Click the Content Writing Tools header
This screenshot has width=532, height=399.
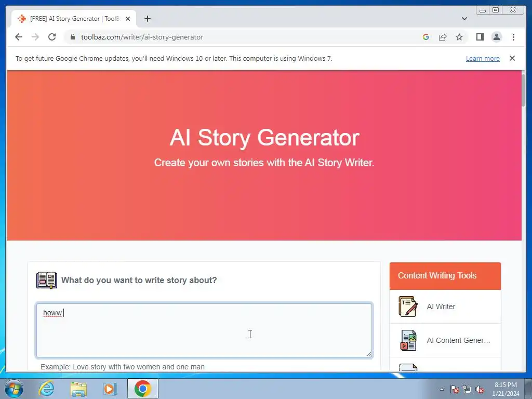(445, 276)
